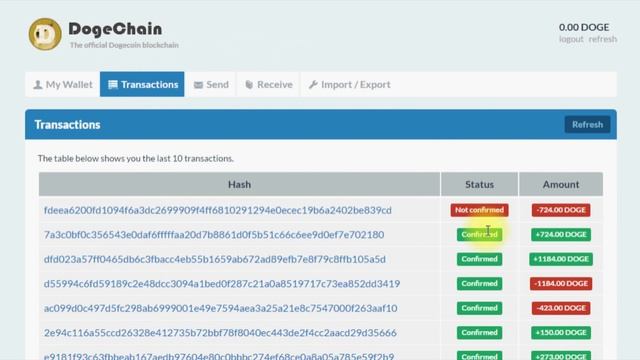Click the +150.00 DOGE amount badge

point(561,333)
